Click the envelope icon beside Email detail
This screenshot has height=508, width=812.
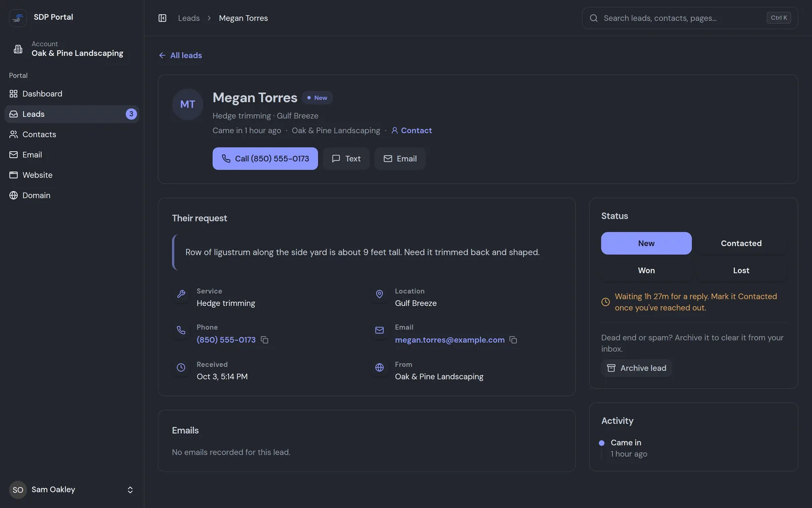point(379,330)
